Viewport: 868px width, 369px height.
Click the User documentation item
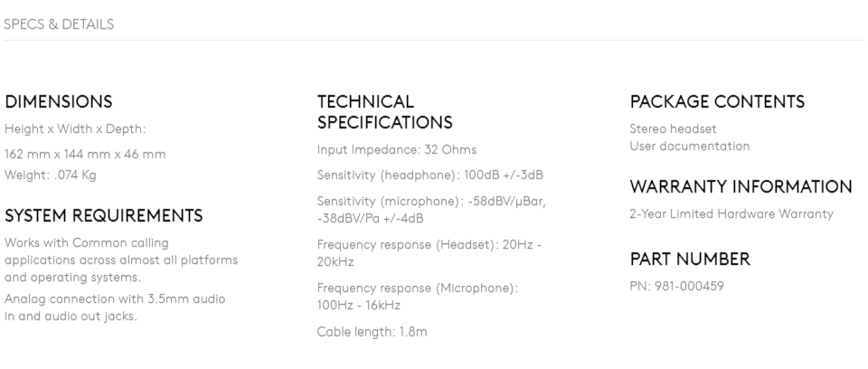(x=690, y=147)
